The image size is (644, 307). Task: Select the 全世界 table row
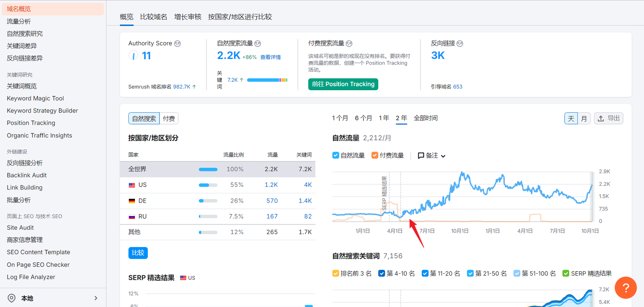pos(217,169)
